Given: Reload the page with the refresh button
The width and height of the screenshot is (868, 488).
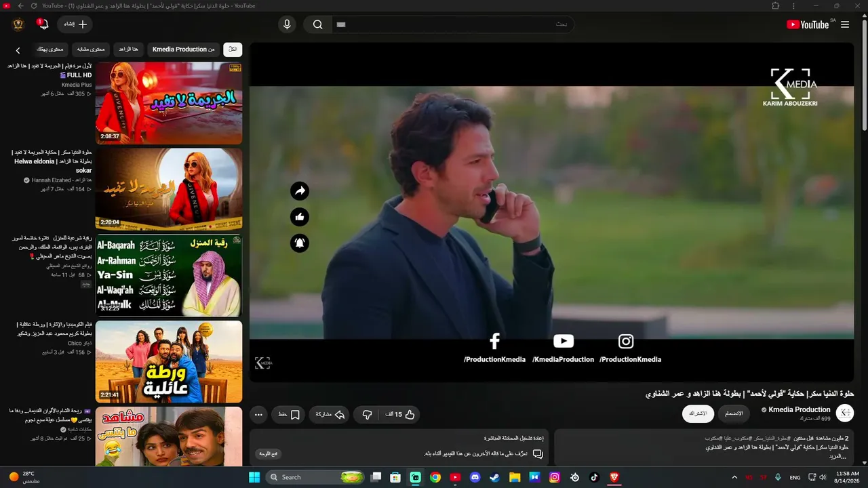Looking at the screenshot, I should (34, 6).
